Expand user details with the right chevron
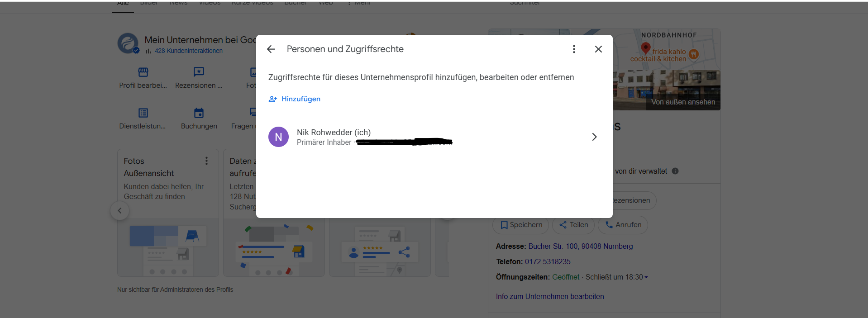Screen dimensions: 868x318 594,137
